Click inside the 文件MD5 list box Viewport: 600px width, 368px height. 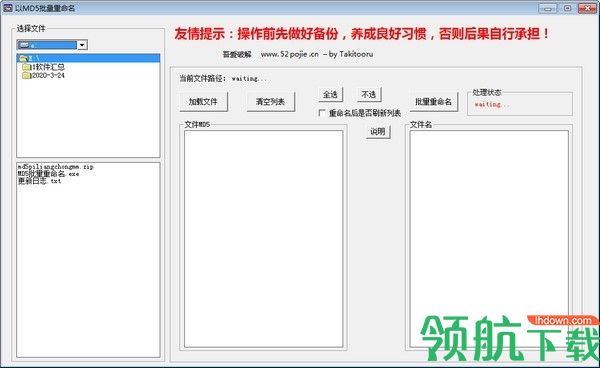pos(263,239)
